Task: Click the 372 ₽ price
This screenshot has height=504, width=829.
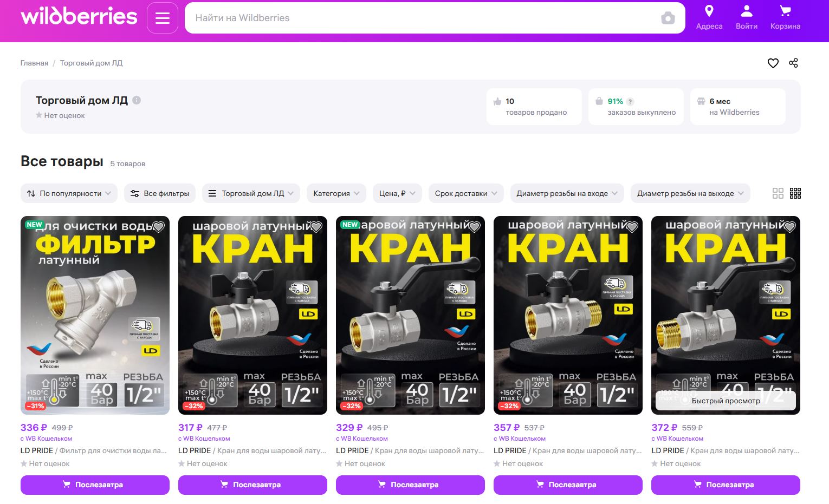Action: point(664,427)
